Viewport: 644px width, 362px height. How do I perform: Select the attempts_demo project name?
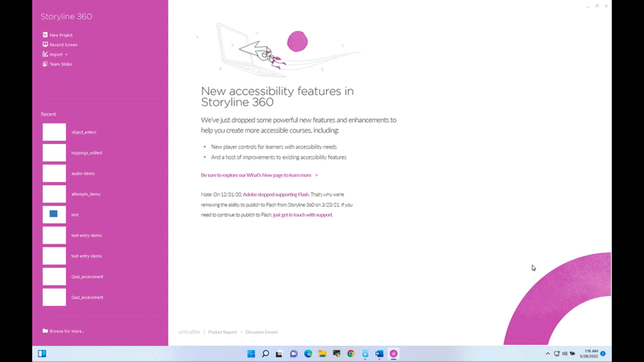86,194
